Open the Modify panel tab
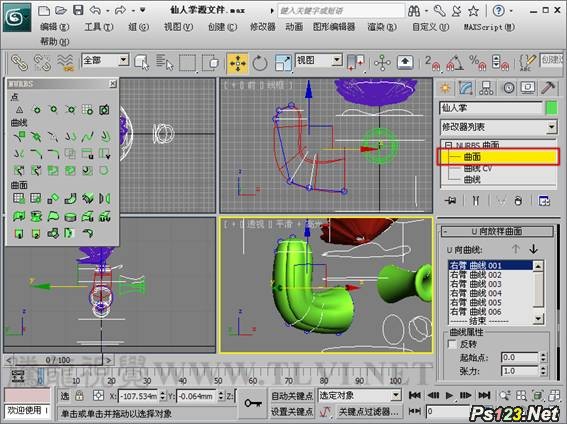 pos(466,88)
